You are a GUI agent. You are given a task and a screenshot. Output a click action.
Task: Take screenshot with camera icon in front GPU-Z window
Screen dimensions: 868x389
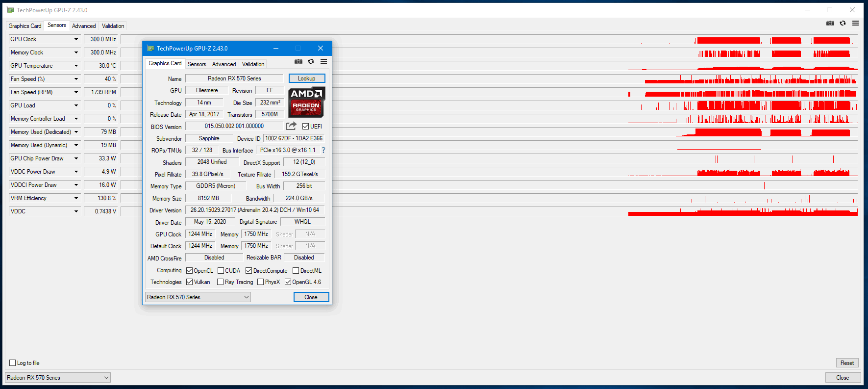coord(298,61)
